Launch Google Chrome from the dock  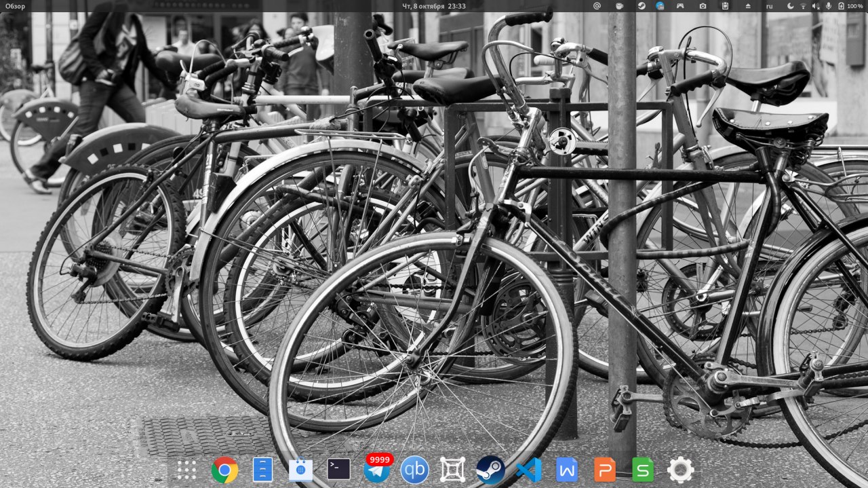tap(224, 470)
